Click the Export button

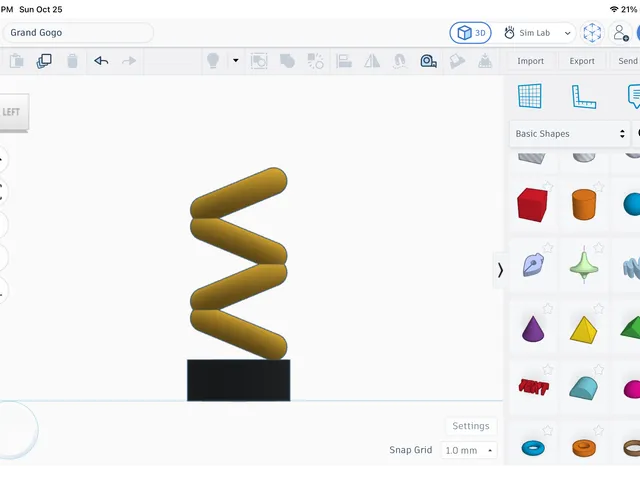click(582, 61)
